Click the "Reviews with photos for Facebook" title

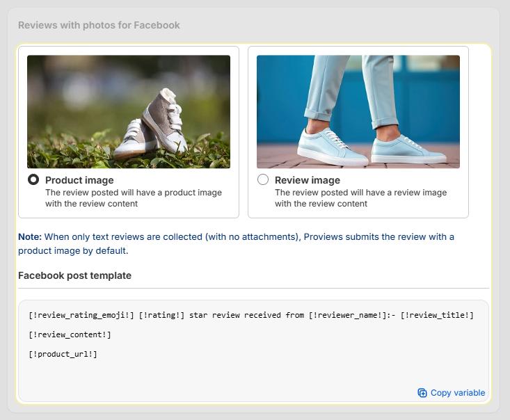(99, 25)
